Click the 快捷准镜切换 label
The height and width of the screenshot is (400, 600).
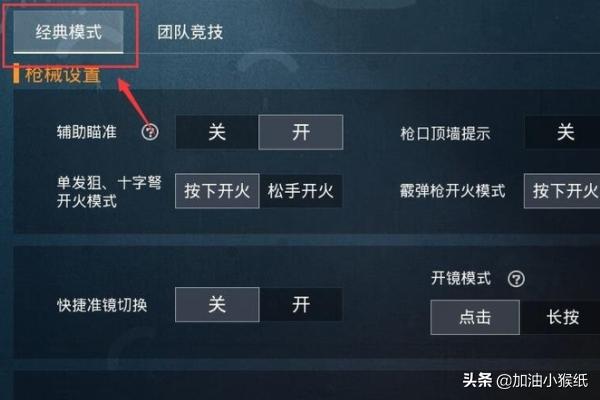coord(102,305)
